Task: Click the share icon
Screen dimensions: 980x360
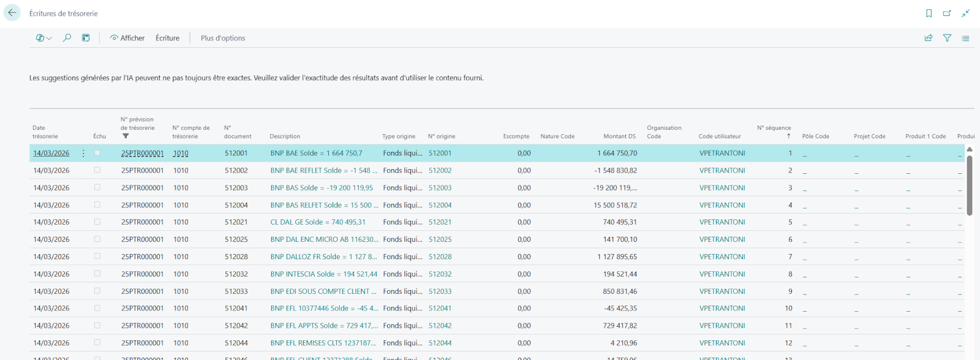Action: [x=929, y=38]
